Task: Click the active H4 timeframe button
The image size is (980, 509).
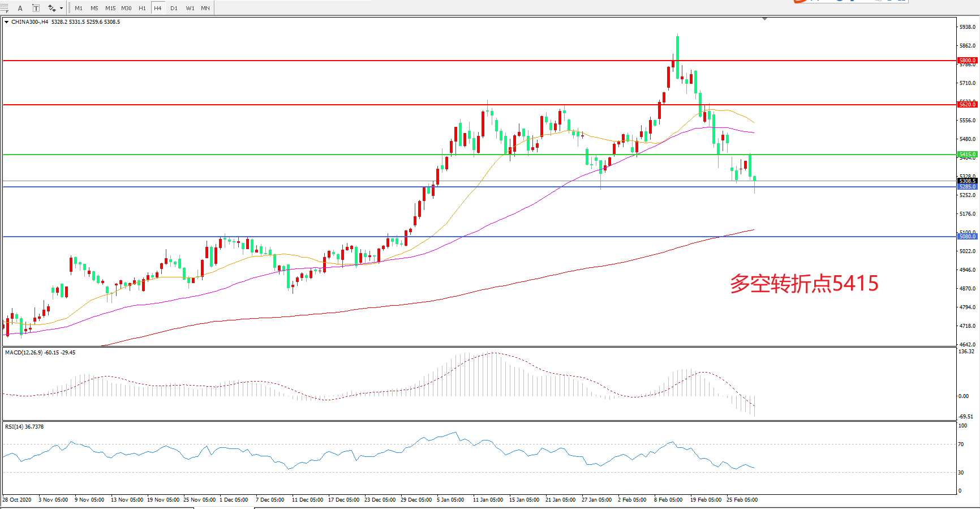Action: 158,8
